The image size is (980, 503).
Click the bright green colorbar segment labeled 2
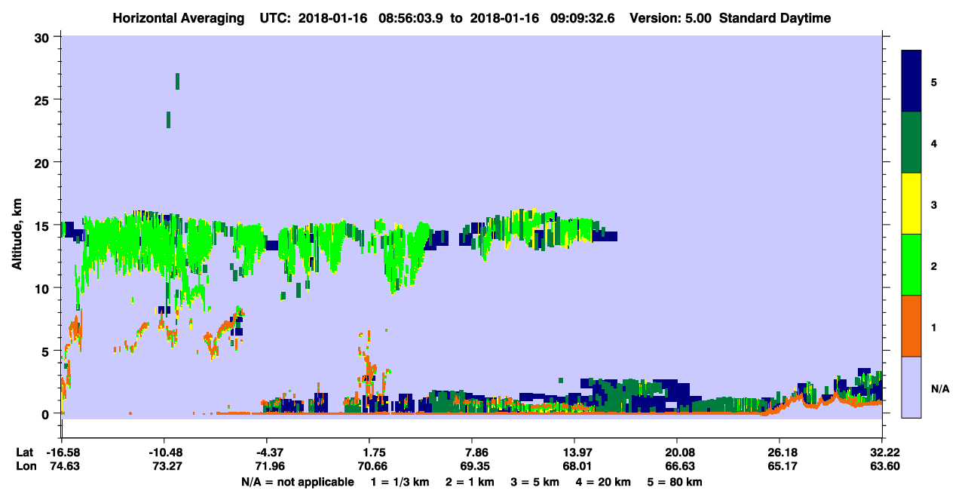(x=912, y=265)
